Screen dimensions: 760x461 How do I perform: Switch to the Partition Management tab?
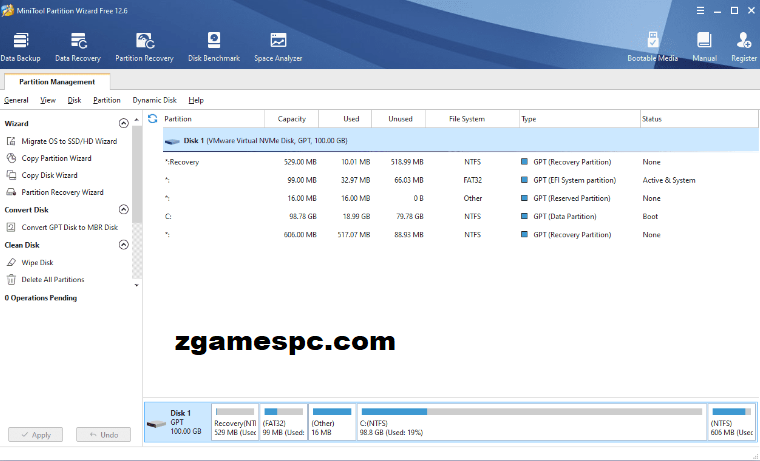[x=57, y=81]
